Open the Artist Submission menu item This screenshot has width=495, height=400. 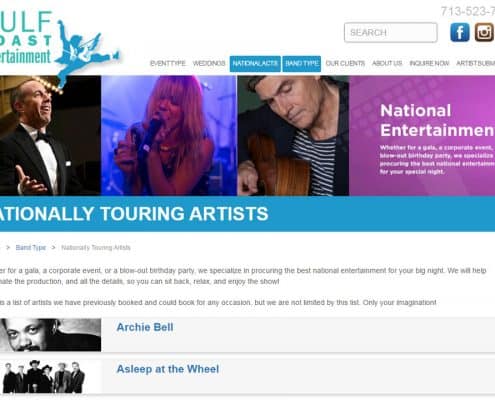pos(475,63)
